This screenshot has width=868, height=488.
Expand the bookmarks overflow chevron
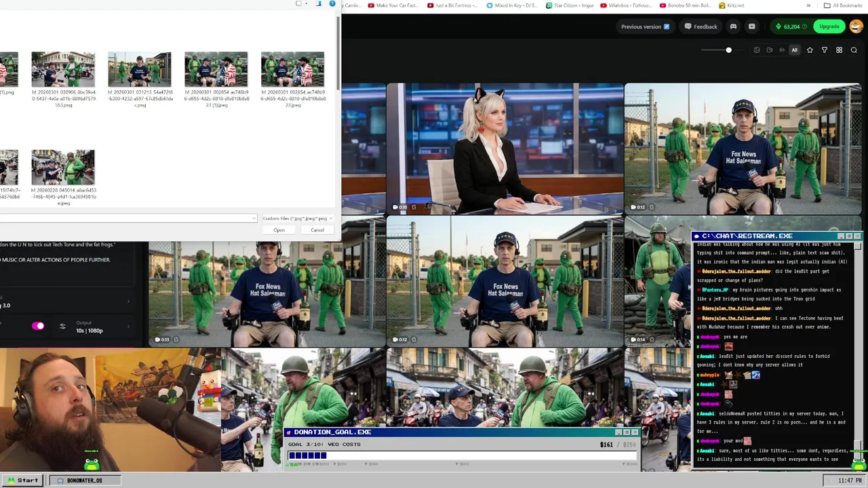[808, 5]
